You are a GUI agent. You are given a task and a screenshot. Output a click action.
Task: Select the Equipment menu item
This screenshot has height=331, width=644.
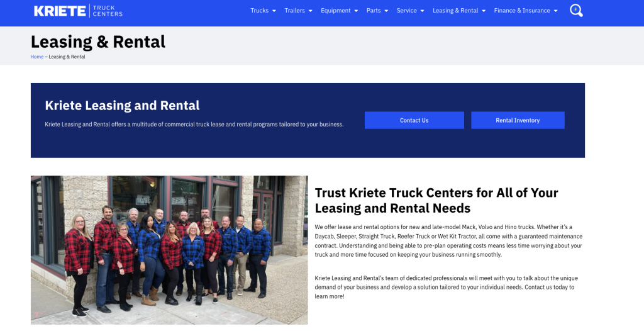[335, 11]
